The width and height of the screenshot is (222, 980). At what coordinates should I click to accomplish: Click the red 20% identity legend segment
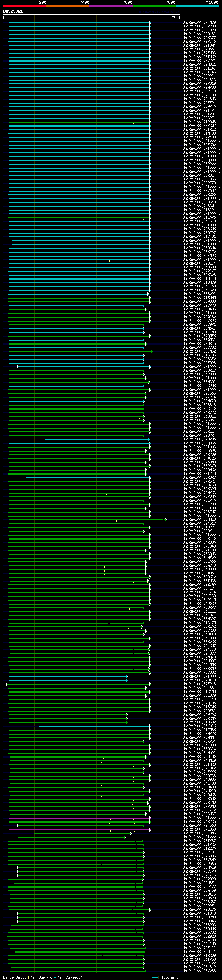(25, 6)
